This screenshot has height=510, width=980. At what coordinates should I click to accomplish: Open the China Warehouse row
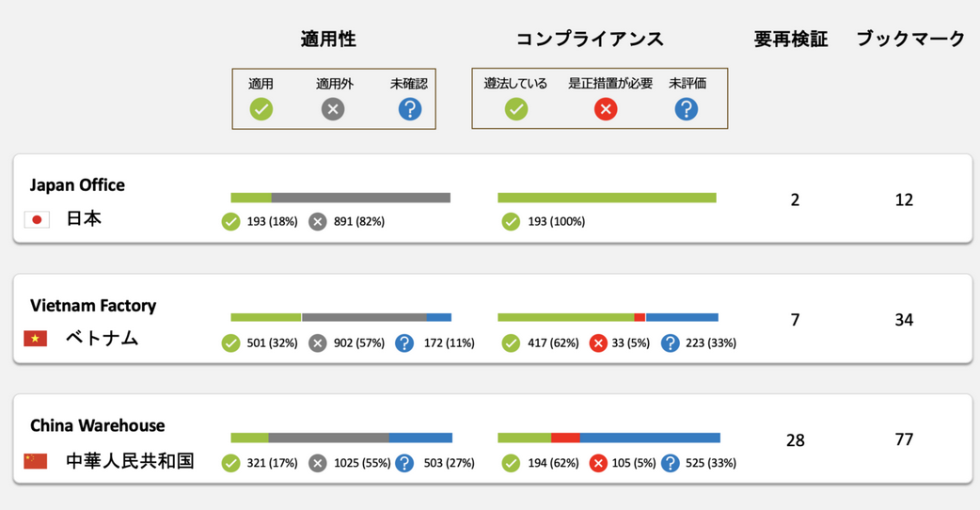(97, 425)
